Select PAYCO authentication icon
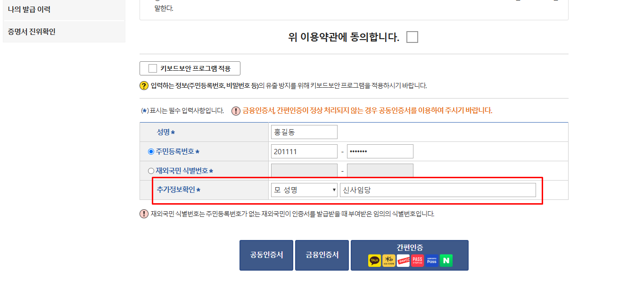The height and width of the screenshot is (281, 644). point(403,260)
